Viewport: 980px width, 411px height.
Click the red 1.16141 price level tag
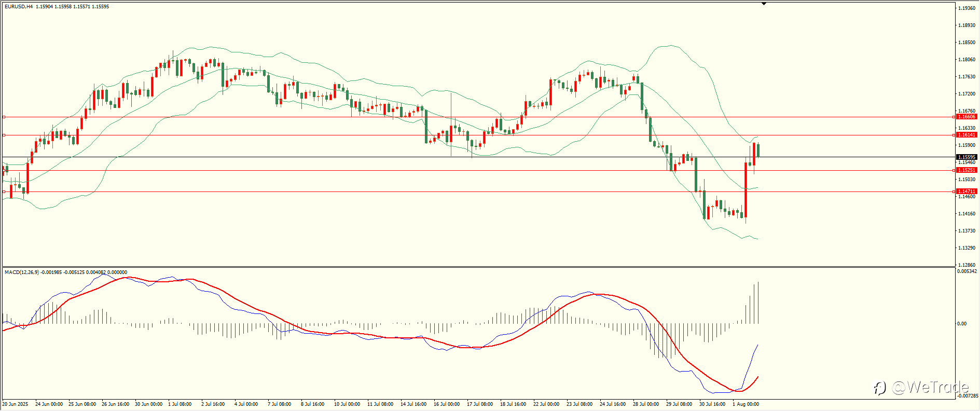pyautogui.click(x=967, y=135)
